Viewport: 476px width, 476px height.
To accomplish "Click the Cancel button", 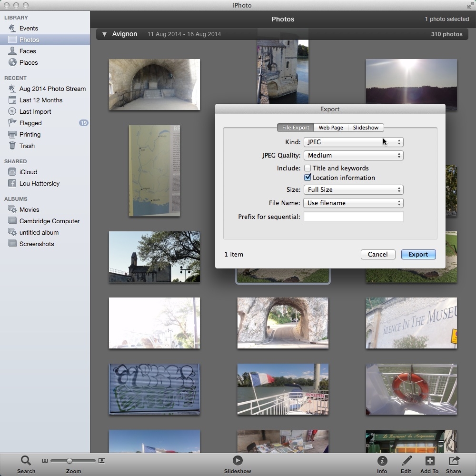I will [378, 254].
